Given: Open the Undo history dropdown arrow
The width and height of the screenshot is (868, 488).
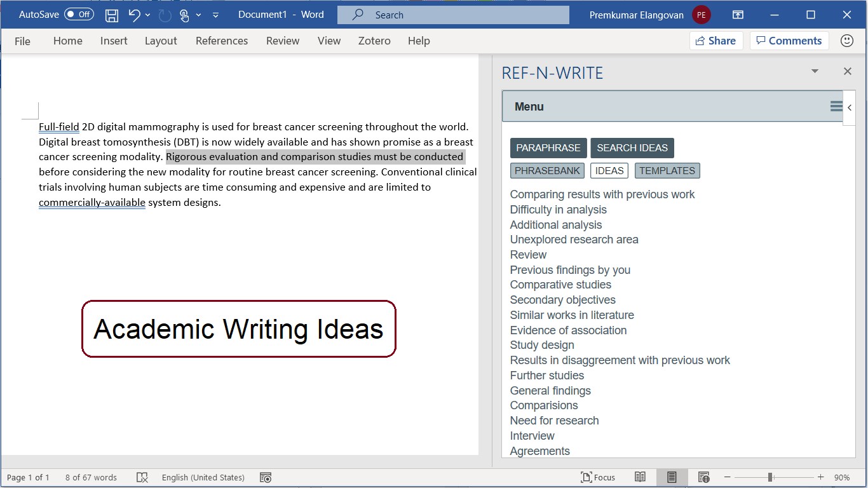Looking at the screenshot, I should (x=148, y=15).
